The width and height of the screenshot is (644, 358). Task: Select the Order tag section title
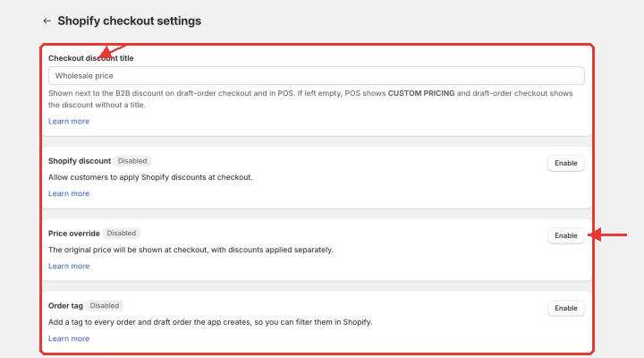point(65,306)
